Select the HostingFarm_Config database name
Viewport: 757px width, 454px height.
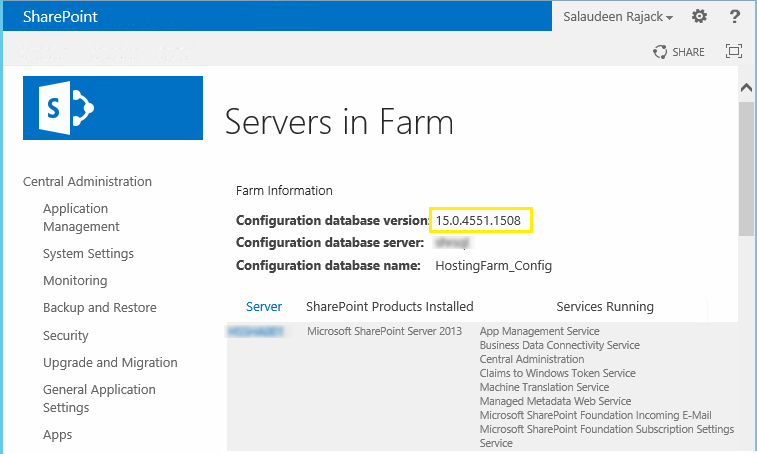493,266
